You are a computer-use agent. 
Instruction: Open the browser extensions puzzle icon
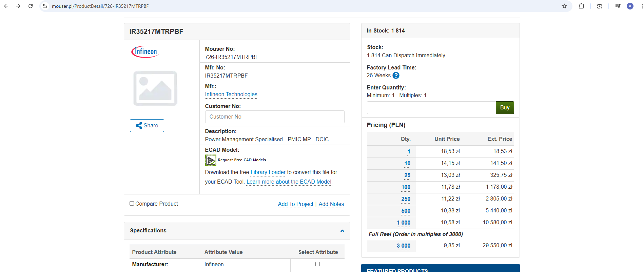click(581, 6)
